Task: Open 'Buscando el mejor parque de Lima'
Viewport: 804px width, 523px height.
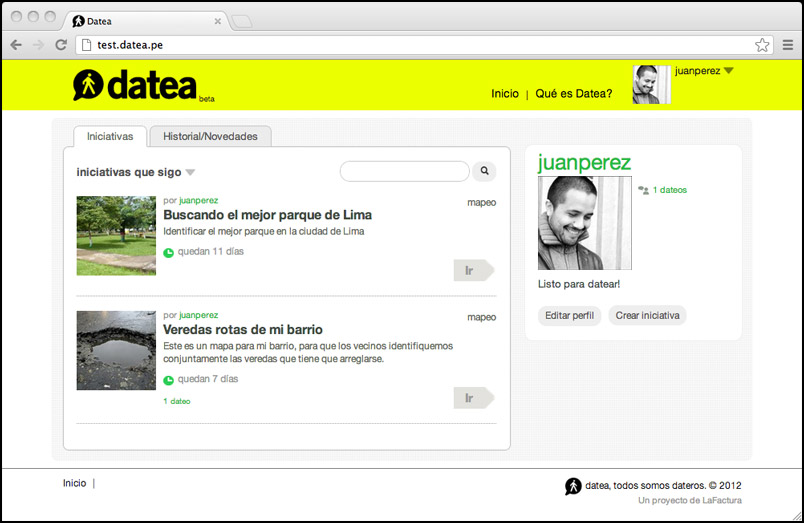Action: tap(268, 215)
